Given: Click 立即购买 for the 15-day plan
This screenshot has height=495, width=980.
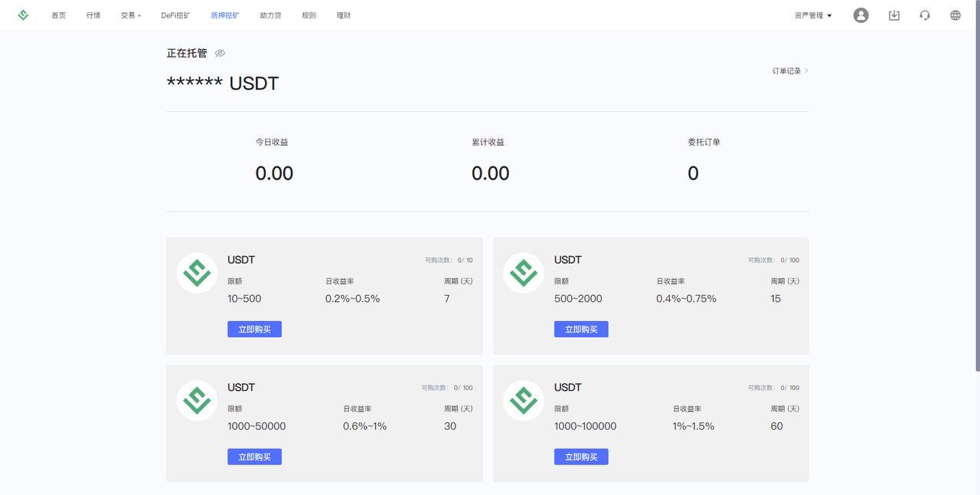Looking at the screenshot, I should point(581,329).
